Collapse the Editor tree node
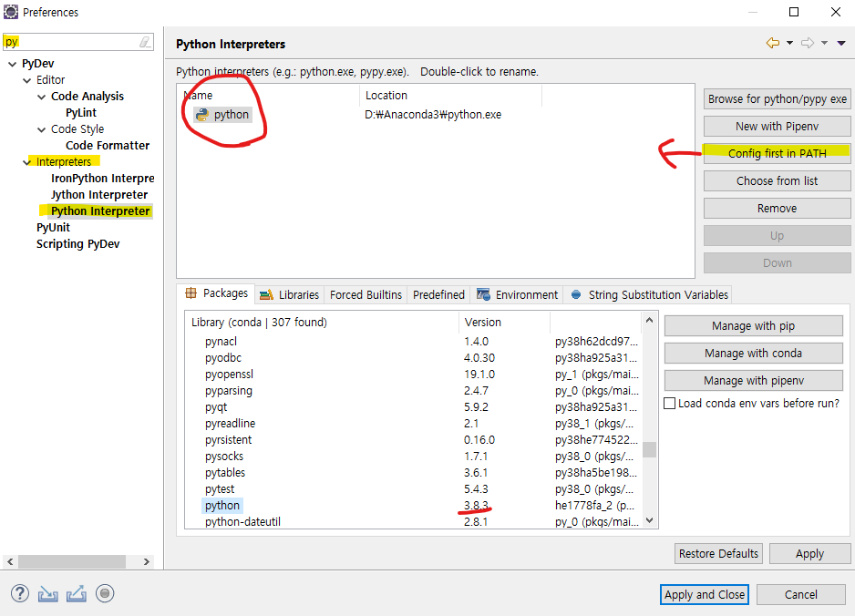Screen dimensions: 855x616 point(26,80)
